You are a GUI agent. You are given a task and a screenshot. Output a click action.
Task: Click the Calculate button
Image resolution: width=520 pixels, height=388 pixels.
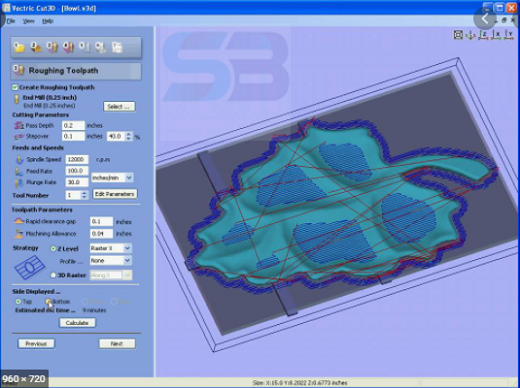coord(77,323)
